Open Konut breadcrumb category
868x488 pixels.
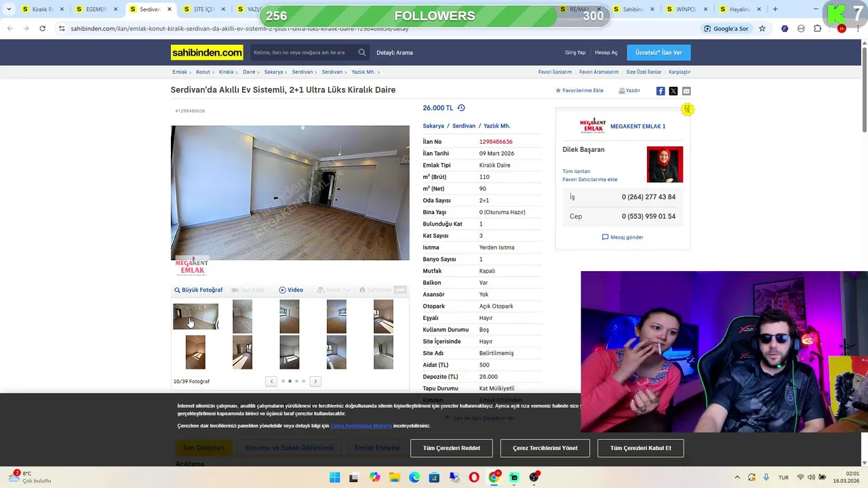coord(203,72)
